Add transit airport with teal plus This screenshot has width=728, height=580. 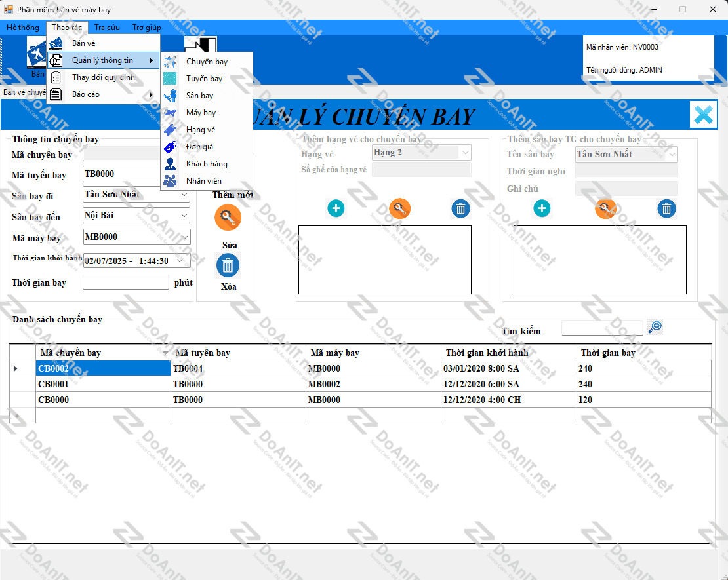click(x=542, y=208)
